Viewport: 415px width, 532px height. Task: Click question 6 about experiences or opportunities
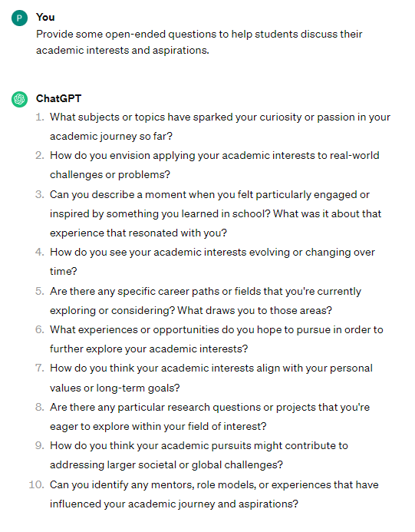216,339
